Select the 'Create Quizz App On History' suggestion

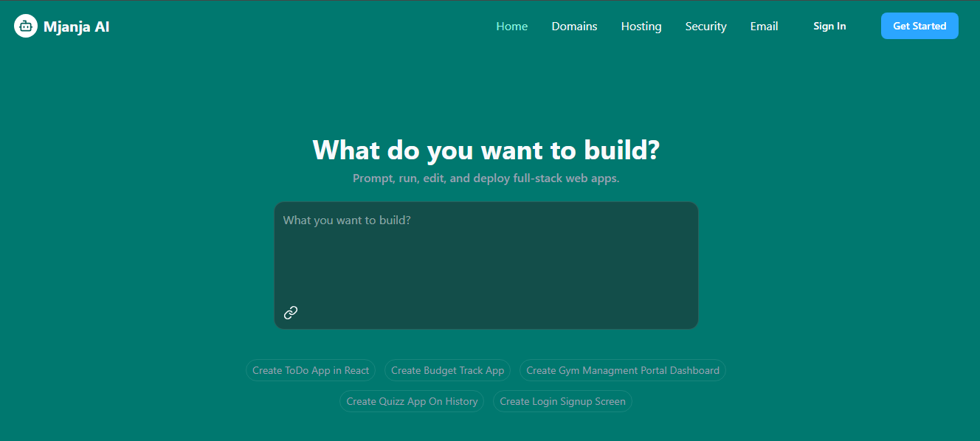[411, 401]
